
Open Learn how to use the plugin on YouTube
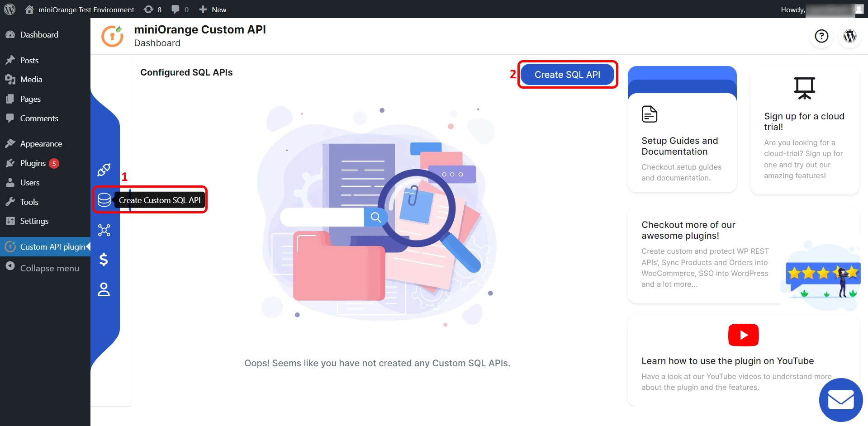[x=744, y=360]
